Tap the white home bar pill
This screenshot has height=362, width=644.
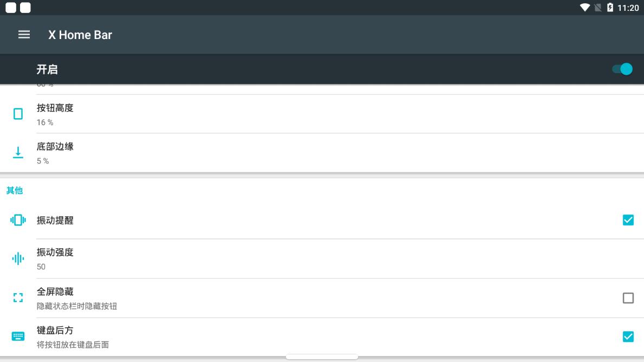(322, 357)
